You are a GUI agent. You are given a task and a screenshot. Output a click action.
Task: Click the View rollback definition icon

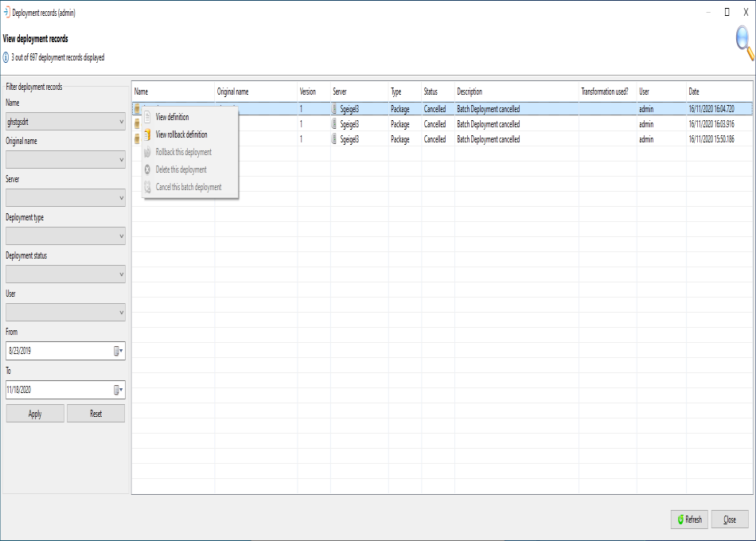pyautogui.click(x=147, y=134)
